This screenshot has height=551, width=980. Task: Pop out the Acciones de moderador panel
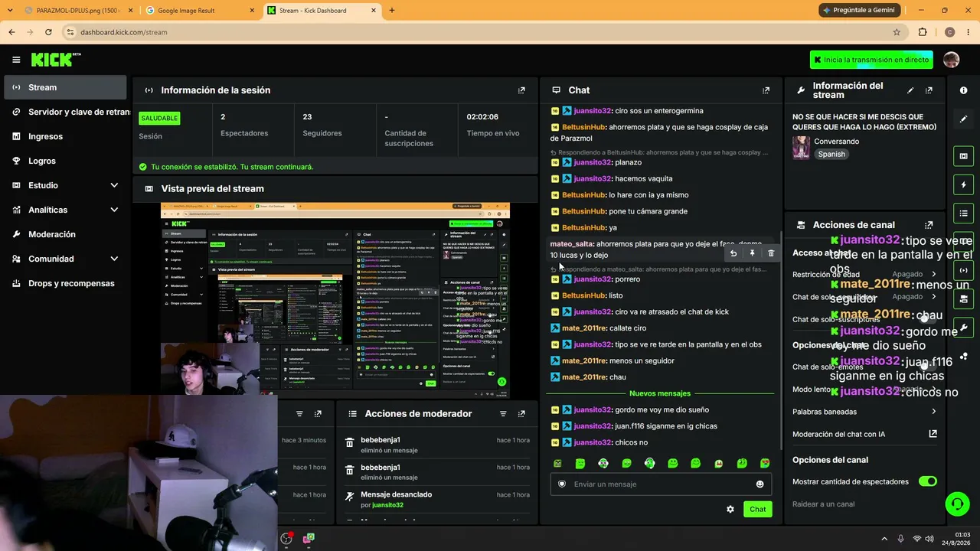click(x=521, y=414)
